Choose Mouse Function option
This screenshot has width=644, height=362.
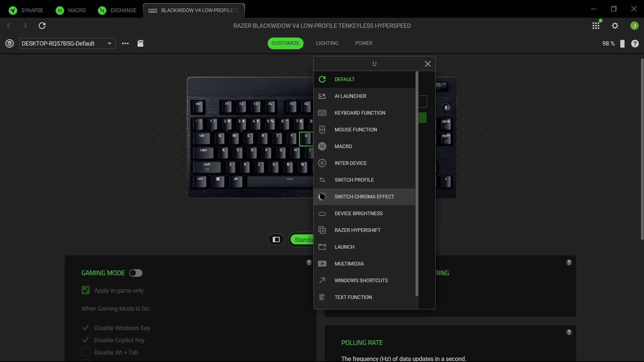tap(365, 130)
